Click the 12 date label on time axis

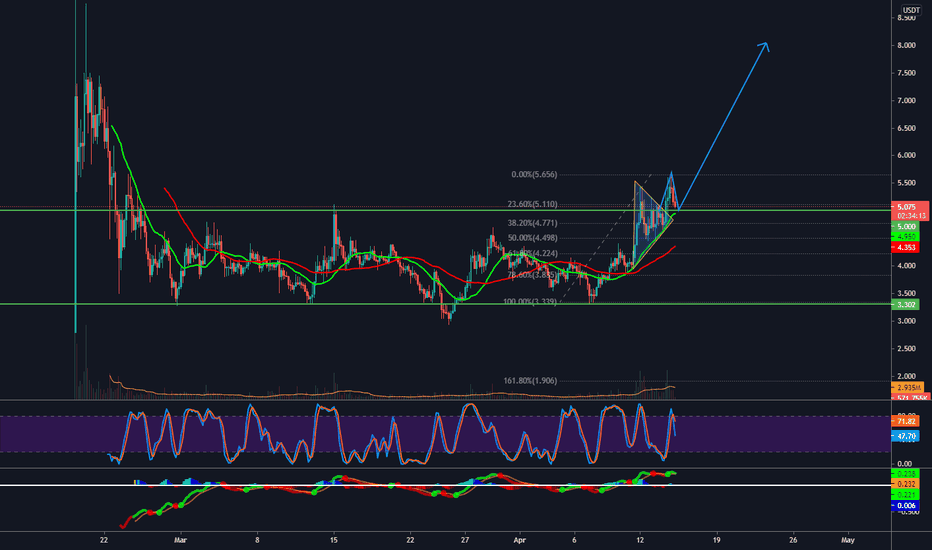pyautogui.click(x=640, y=540)
